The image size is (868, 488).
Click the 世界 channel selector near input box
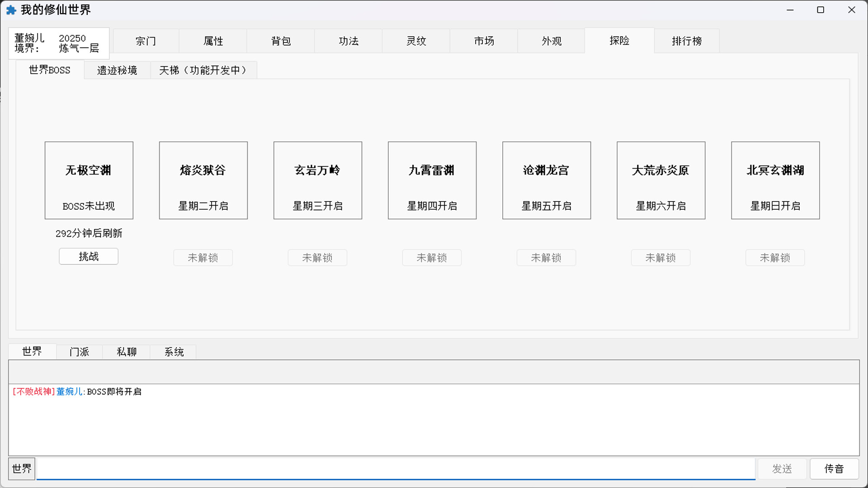pyautogui.click(x=21, y=469)
